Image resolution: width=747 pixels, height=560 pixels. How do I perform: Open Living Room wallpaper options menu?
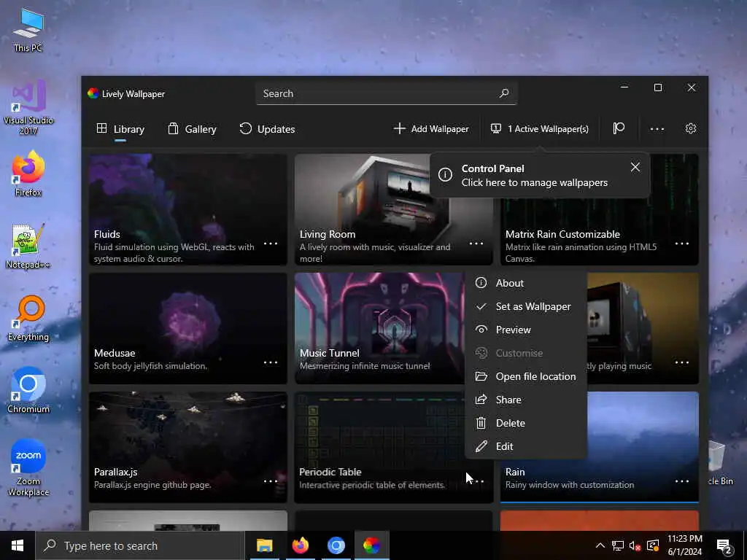(476, 244)
